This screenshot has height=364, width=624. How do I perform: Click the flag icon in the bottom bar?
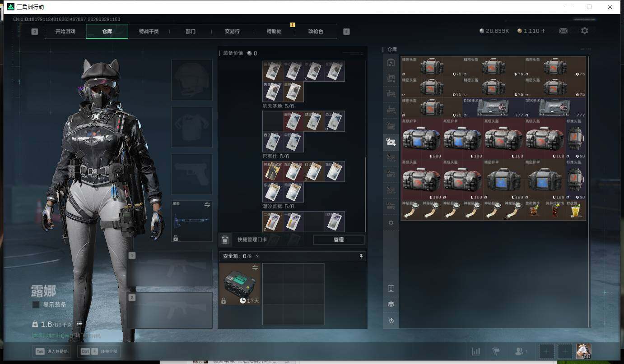tap(496, 351)
